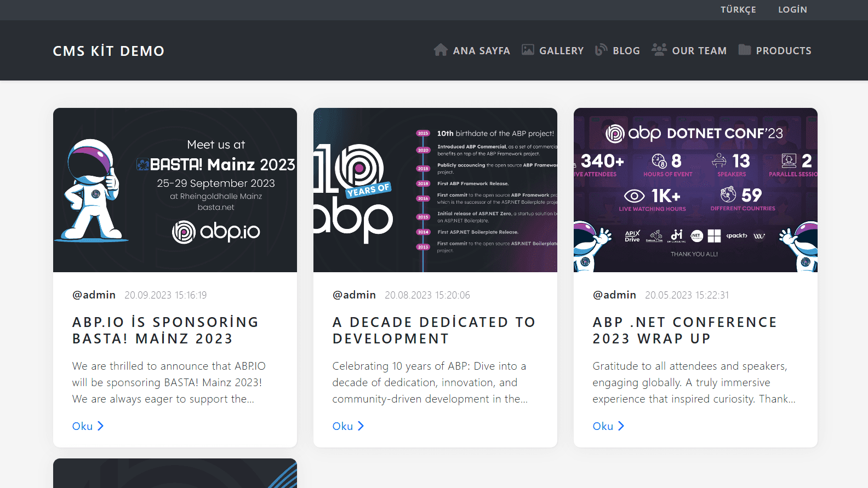Click chevron arrow next to Decade post Oku
The width and height of the screenshot is (868, 488).
(x=361, y=426)
